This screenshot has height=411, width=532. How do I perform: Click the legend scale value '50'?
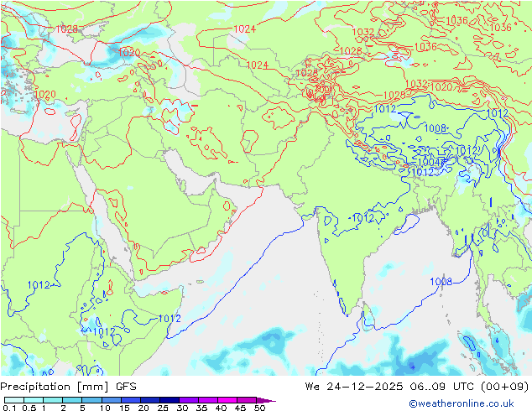(x=259, y=408)
